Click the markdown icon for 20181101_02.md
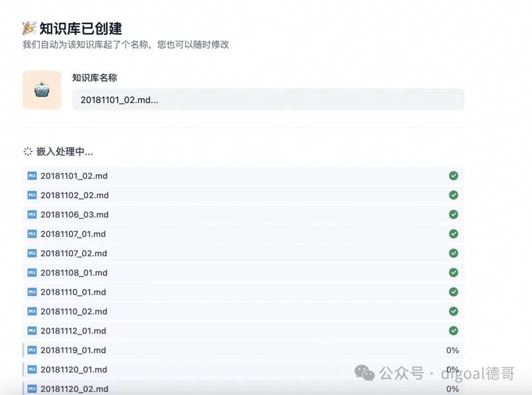This screenshot has width=532, height=395. pos(32,176)
